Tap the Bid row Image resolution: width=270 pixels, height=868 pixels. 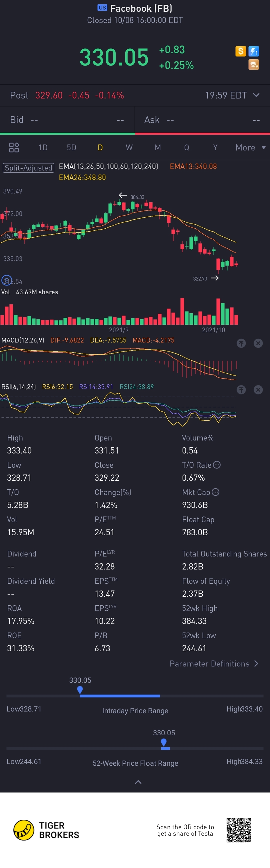(x=67, y=120)
